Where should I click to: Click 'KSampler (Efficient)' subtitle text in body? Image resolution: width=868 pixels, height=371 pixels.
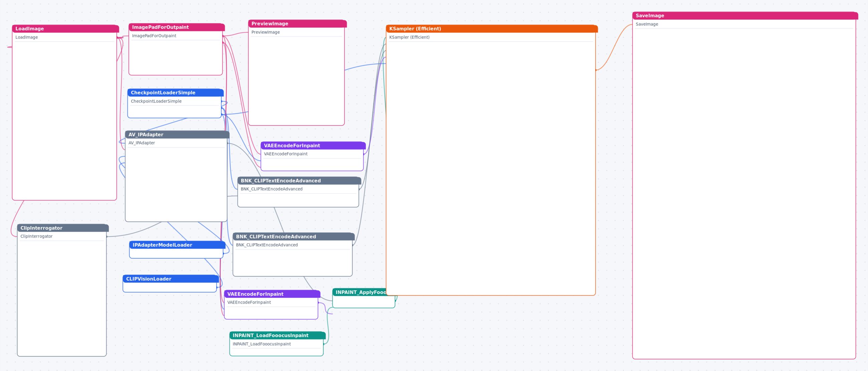(409, 37)
